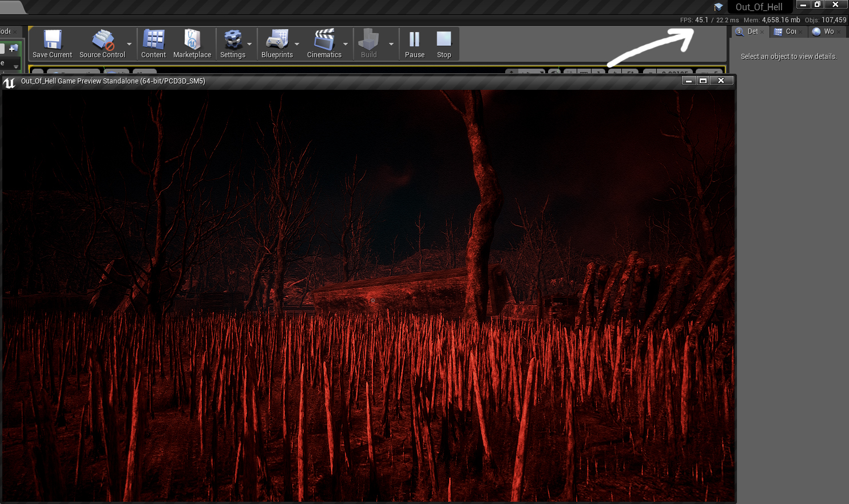
Task: Open the Build options dropdown arrow
Action: 391,44
